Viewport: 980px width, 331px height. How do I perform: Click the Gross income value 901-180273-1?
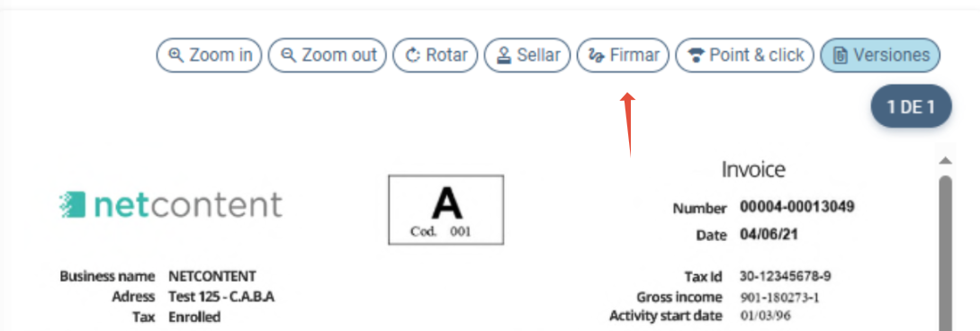click(779, 298)
